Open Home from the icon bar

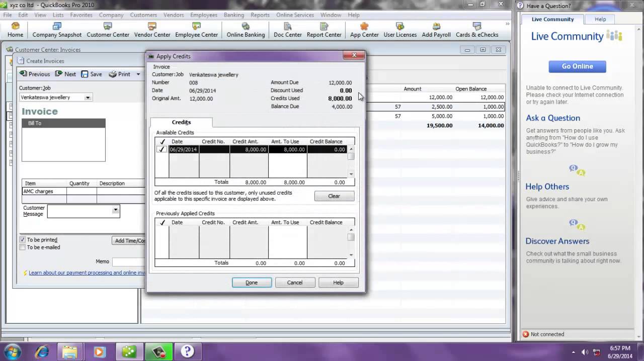click(x=15, y=30)
